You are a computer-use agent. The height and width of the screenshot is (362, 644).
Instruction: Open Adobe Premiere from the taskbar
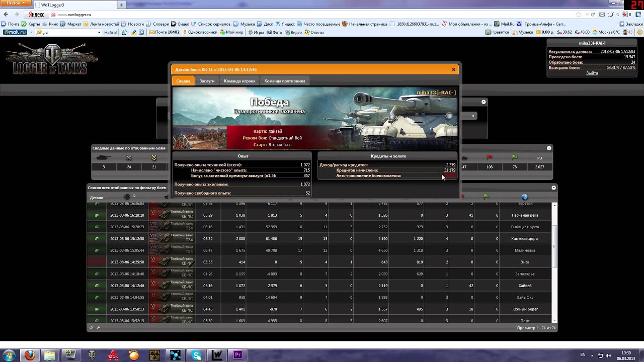click(237, 355)
